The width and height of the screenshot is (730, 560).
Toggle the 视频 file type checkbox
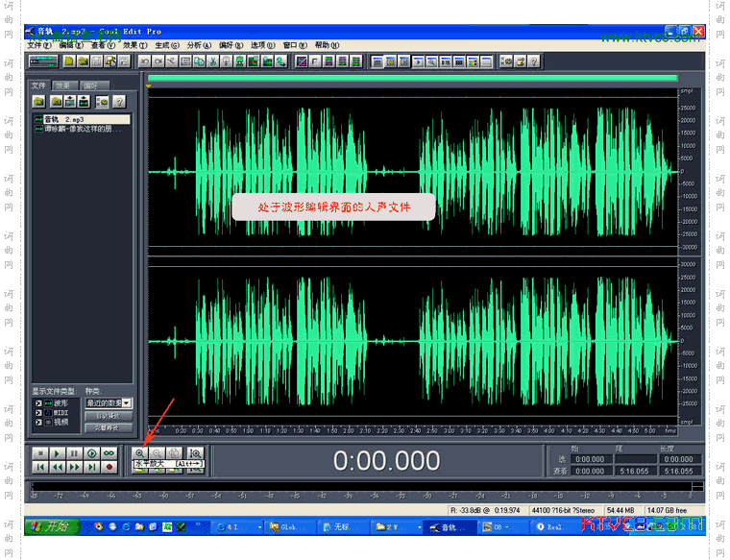point(38,423)
